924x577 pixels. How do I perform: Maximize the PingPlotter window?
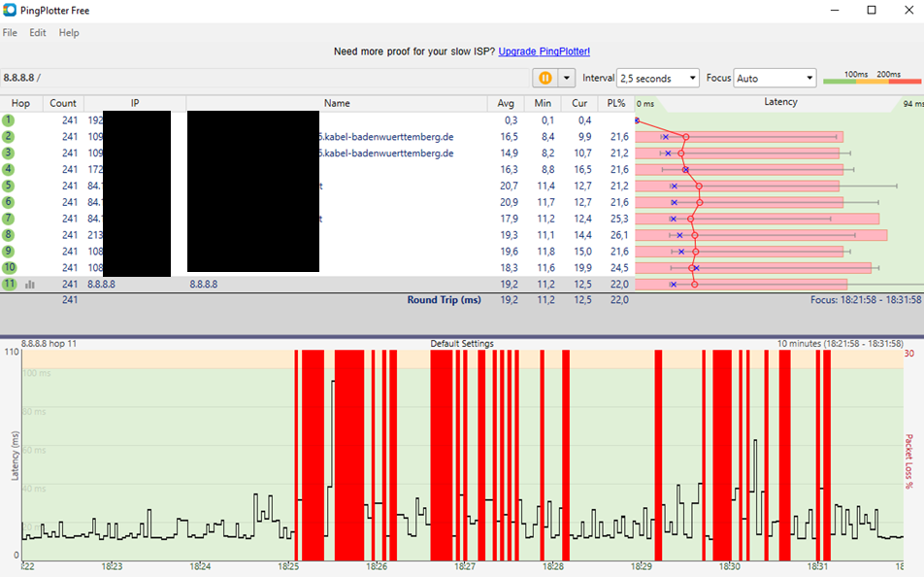pyautogui.click(x=872, y=10)
